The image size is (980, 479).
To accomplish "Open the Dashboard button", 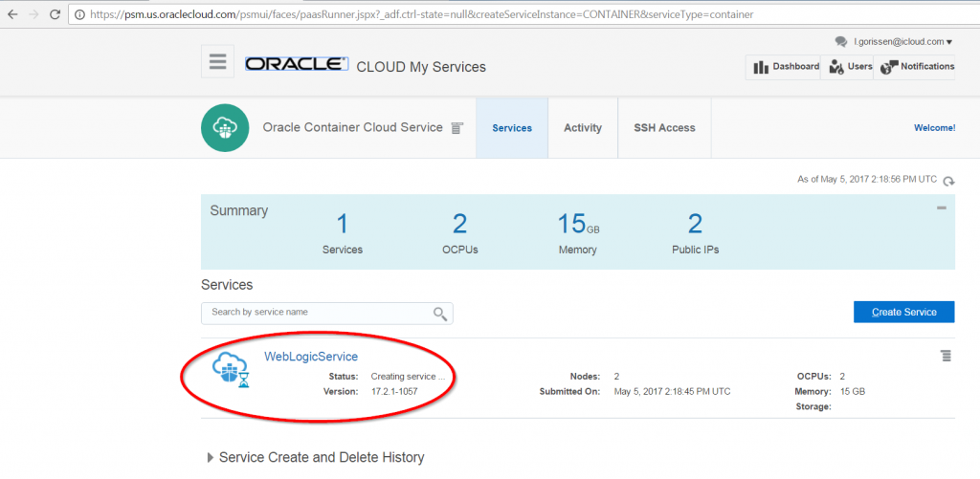I will click(785, 67).
